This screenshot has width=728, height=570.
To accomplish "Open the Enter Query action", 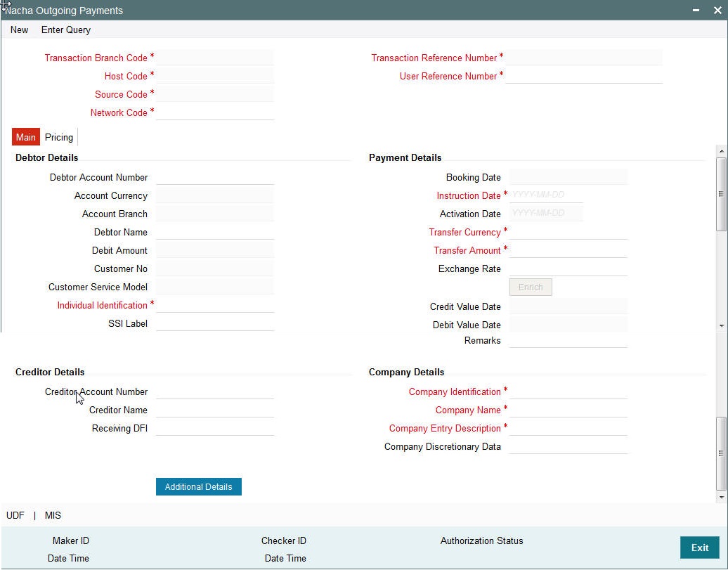I will click(x=66, y=30).
